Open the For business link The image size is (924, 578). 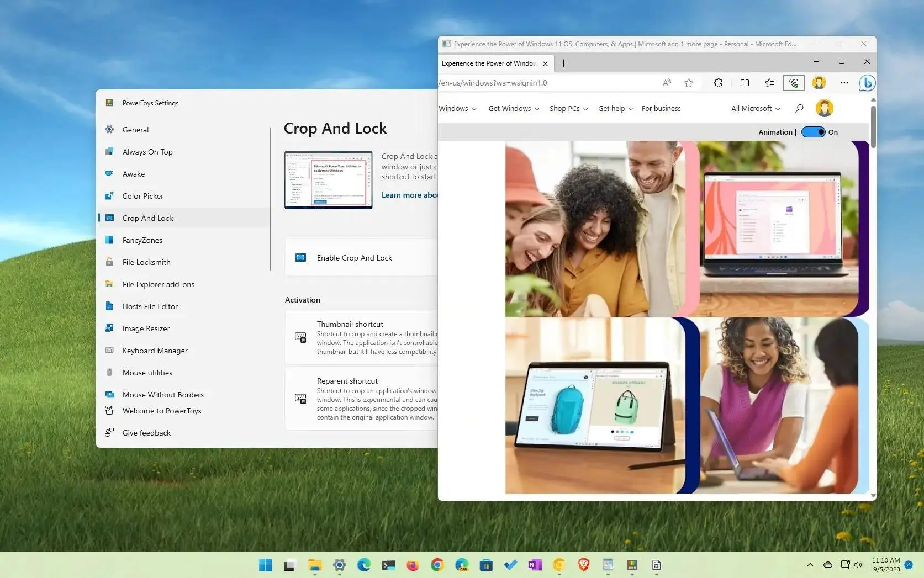[661, 109]
